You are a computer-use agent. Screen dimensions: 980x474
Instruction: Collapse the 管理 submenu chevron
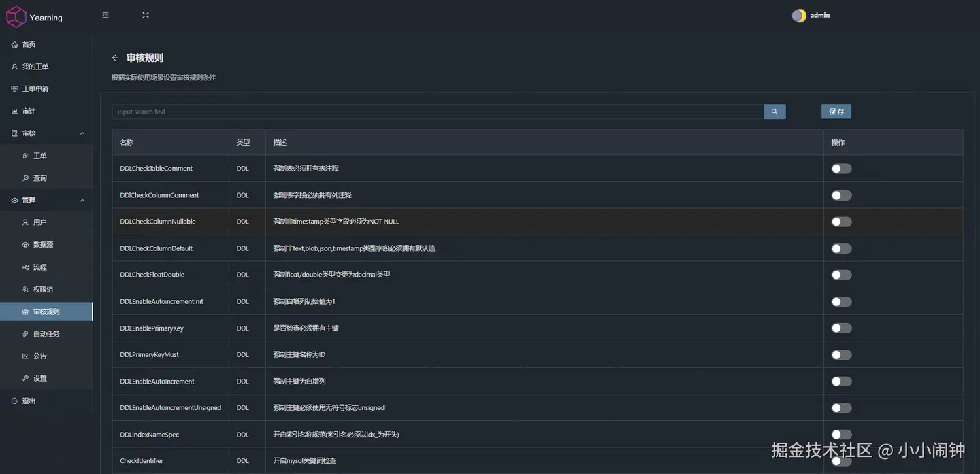[x=82, y=201]
